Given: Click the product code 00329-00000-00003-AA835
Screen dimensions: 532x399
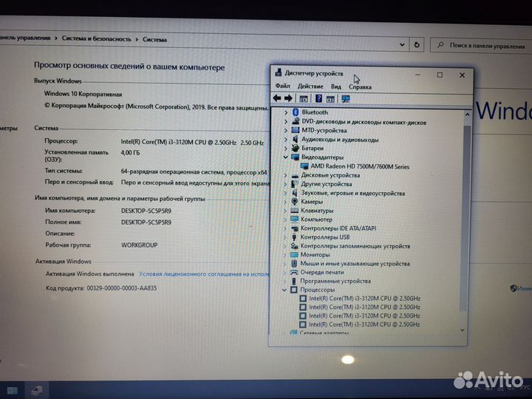Looking at the screenshot, I should 122,288.
